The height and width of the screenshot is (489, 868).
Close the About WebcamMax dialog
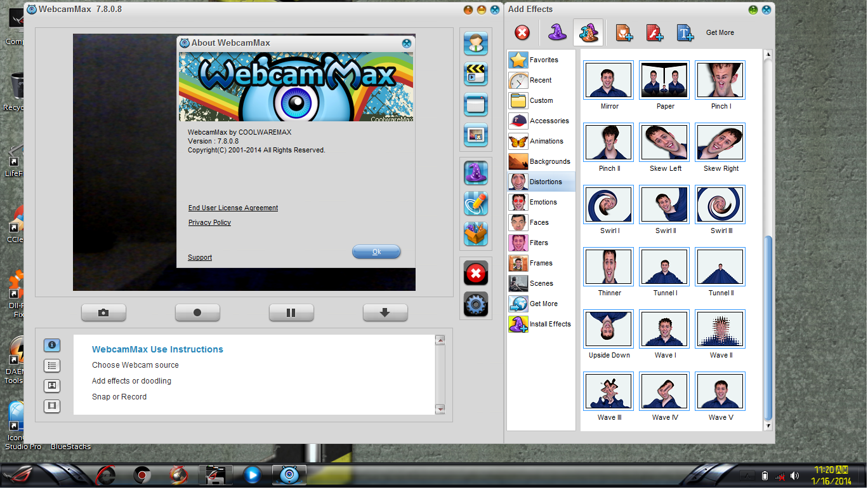(407, 43)
